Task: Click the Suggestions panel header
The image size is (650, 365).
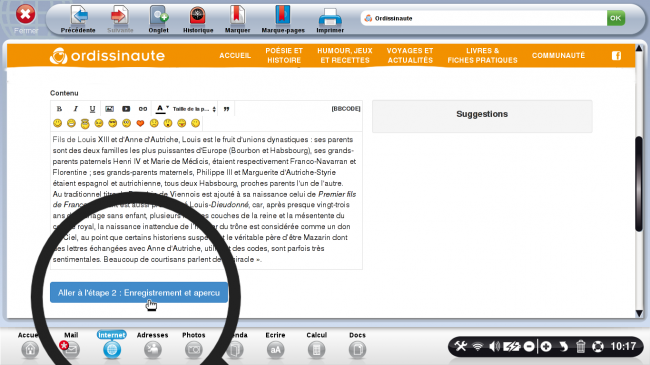Action: pyautogui.click(x=482, y=114)
